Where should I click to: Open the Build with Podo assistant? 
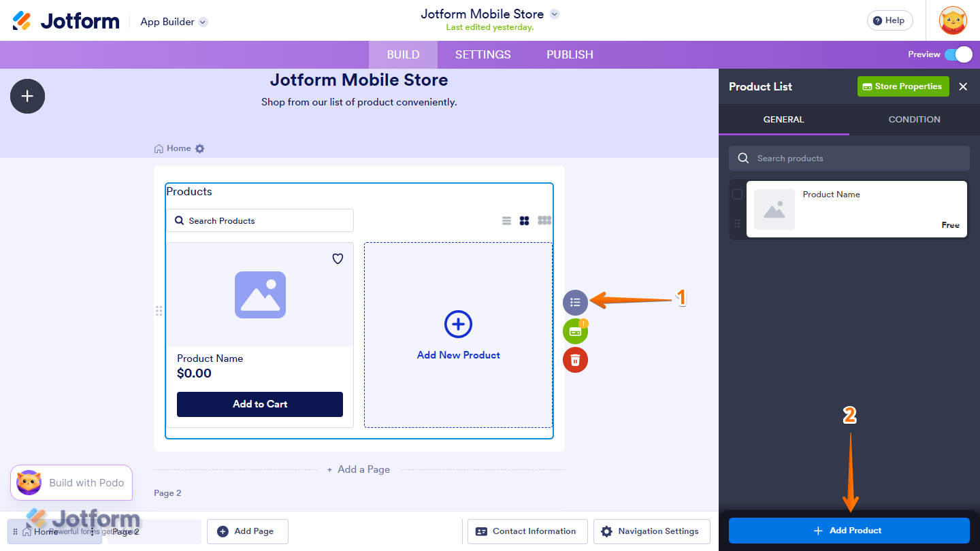pos(71,482)
